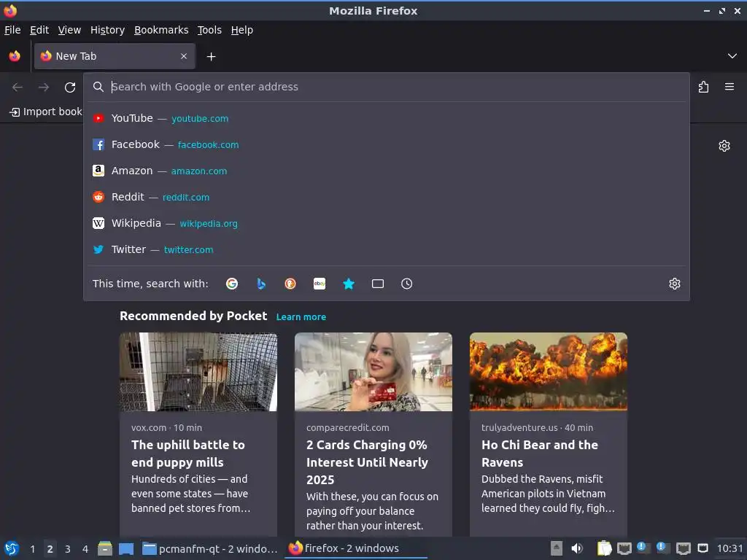Click the show desktop taskbar icon
Screen dimensions: 747x560
pyautogui.click(x=126, y=548)
